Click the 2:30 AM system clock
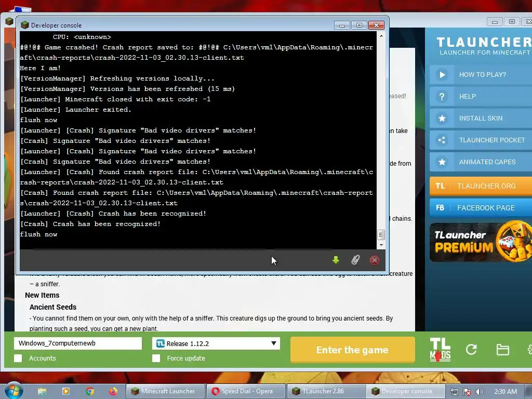The image size is (532, 399). 506,392
